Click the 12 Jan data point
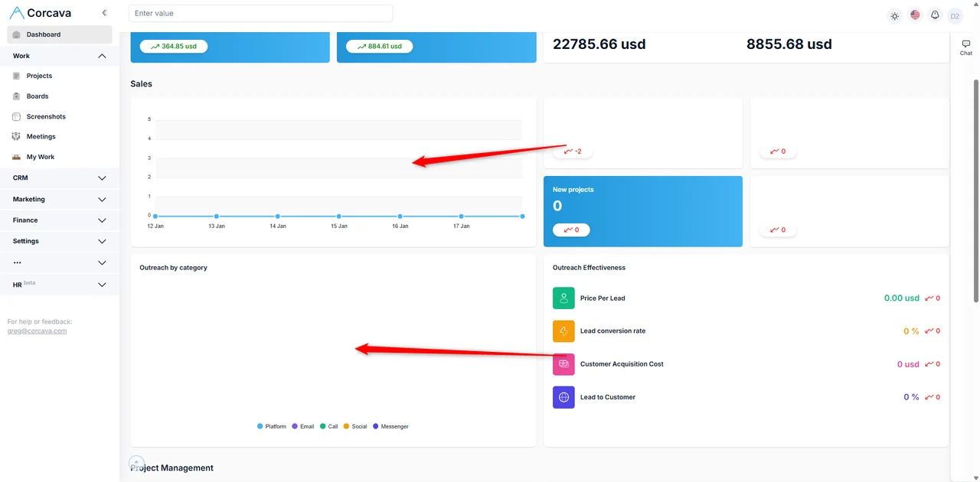This screenshot has height=482, width=980. click(x=155, y=217)
